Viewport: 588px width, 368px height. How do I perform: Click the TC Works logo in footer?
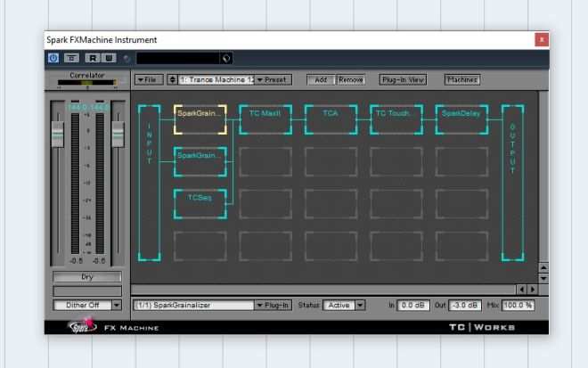coord(482,327)
